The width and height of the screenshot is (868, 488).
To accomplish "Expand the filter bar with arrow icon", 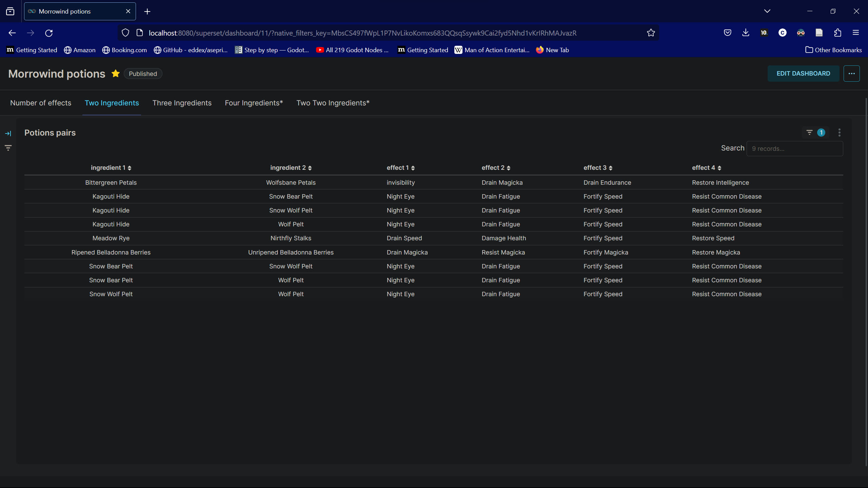I will point(8,134).
